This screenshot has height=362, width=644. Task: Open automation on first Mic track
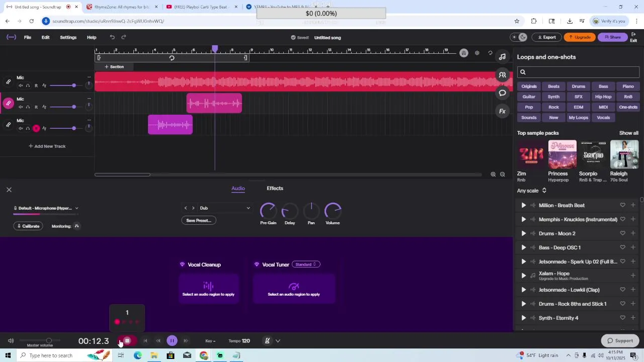click(x=44, y=85)
